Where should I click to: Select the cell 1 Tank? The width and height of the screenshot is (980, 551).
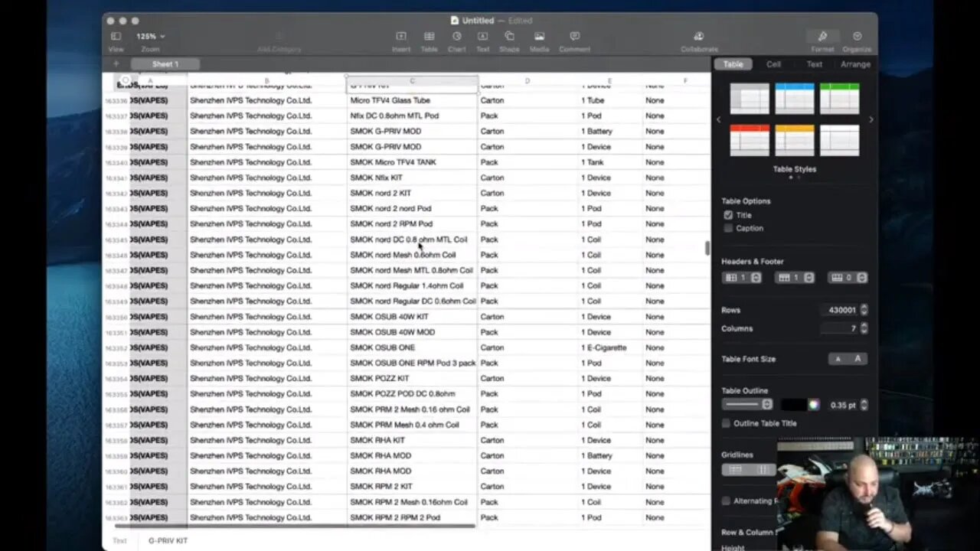[x=610, y=162]
